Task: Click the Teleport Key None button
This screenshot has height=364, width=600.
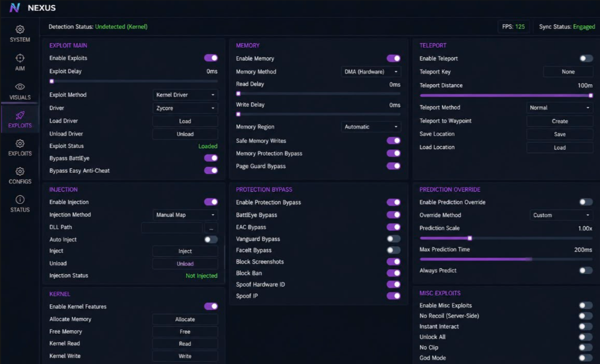Action: click(x=568, y=72)
